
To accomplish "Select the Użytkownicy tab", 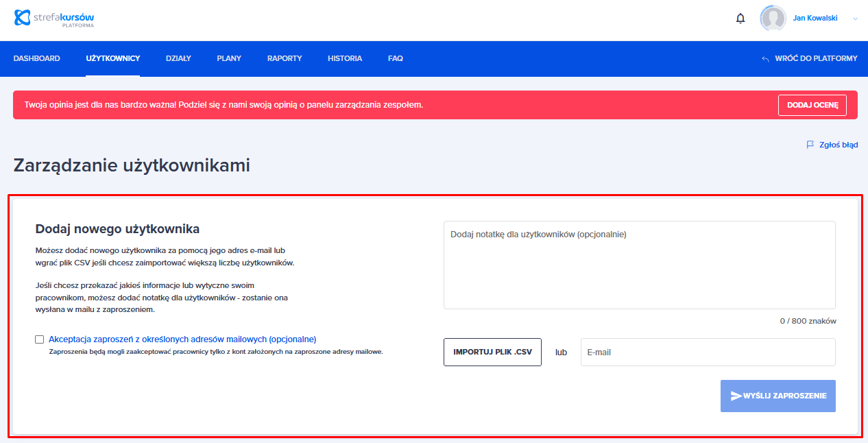I will (x=113, y=58).
